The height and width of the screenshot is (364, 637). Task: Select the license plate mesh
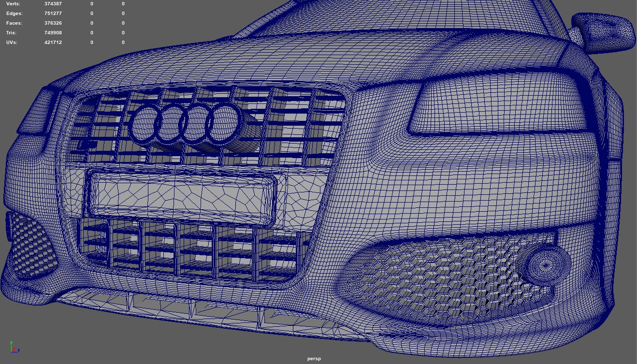(181, 197)
